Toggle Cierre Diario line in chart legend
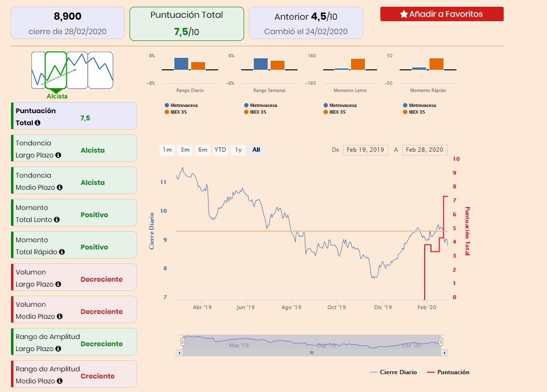The width and height of the screenshot is (547, 392). tap(393, 372)
